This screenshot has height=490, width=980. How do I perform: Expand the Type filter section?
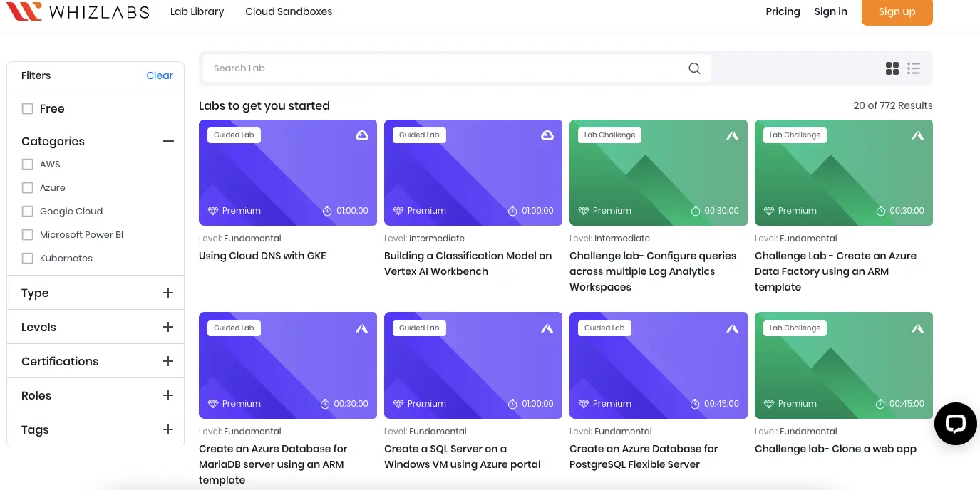click(168, 293)
